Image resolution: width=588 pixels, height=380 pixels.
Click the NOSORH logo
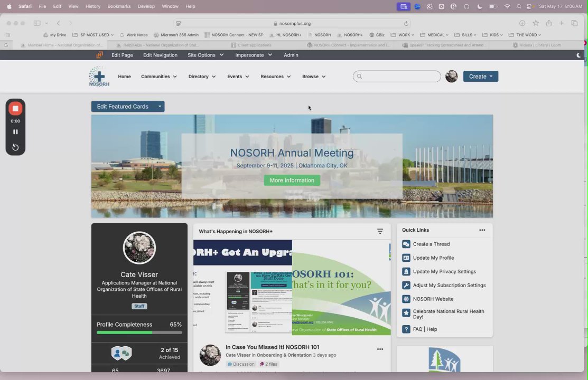(99, 77)
